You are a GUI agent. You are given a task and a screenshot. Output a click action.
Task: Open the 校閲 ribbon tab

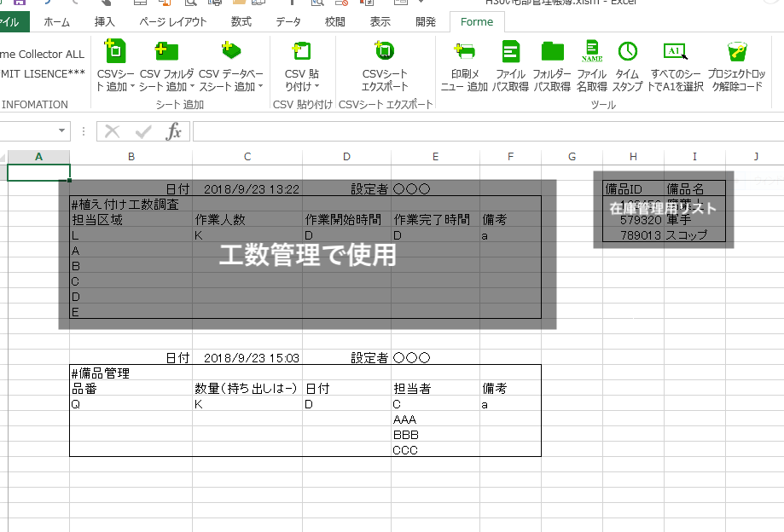tap(334, 22)
